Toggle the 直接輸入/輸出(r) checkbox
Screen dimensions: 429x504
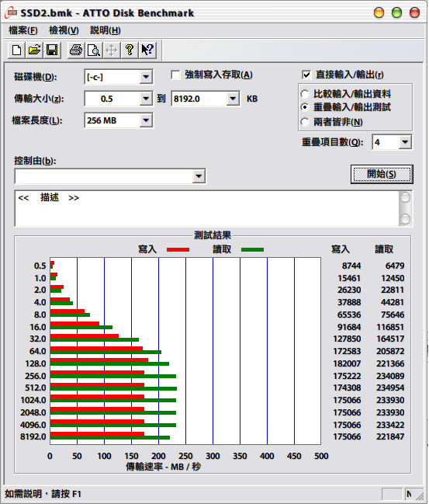click(x=306, y=75)
